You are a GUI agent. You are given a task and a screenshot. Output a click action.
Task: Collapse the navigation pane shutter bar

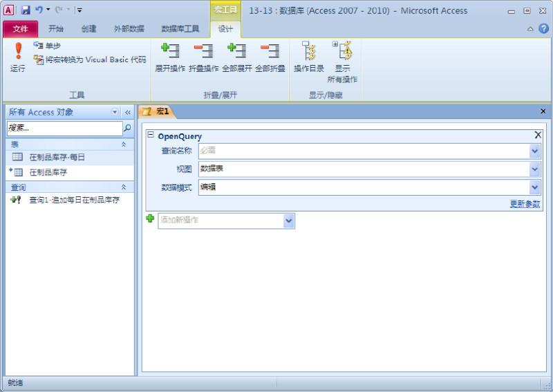tap(128, 112)
